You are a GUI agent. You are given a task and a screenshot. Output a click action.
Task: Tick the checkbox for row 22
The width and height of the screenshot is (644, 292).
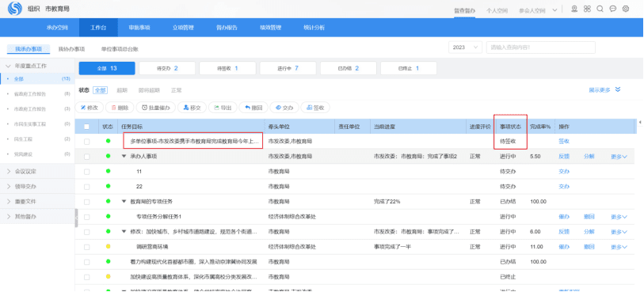pos(86,187)
